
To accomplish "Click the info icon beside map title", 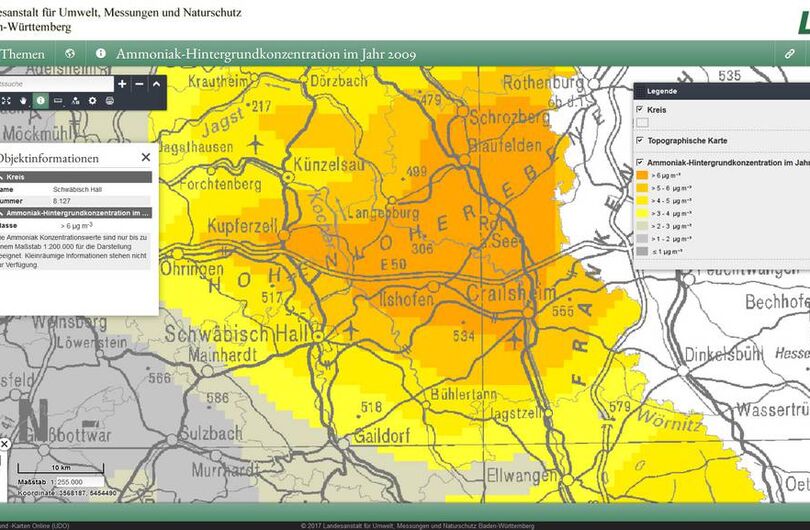I will (x=101, y=53).
